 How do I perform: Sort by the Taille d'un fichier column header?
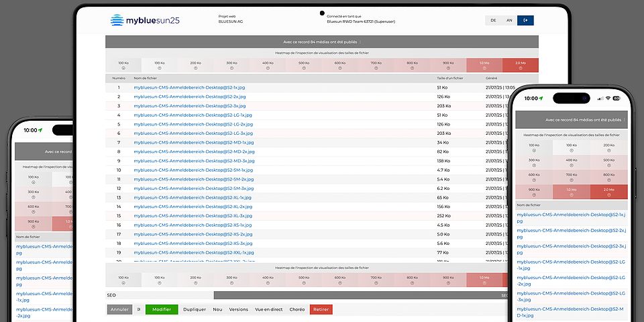450,78
